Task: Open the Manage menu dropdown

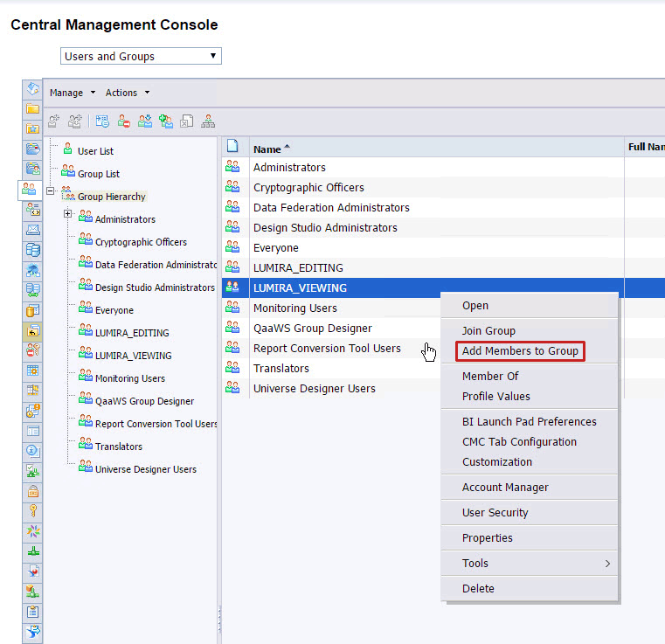Action: (x=72, y=93)
